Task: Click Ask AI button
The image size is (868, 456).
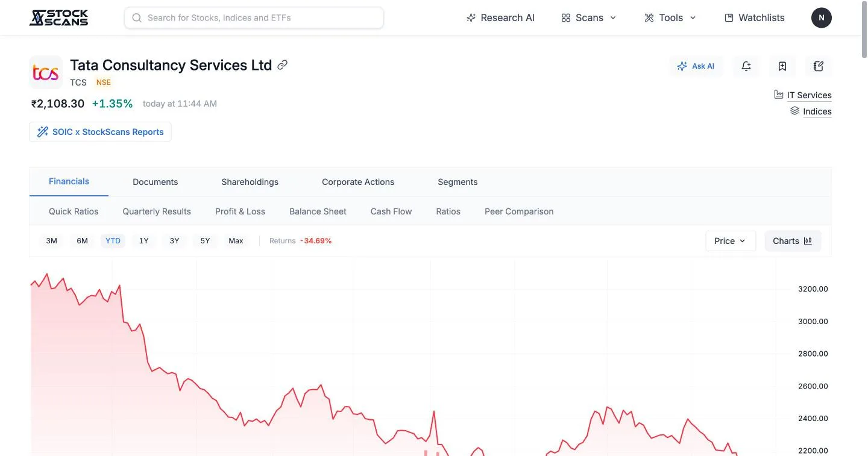Action: pyautogui.click(x=696, y=66)
